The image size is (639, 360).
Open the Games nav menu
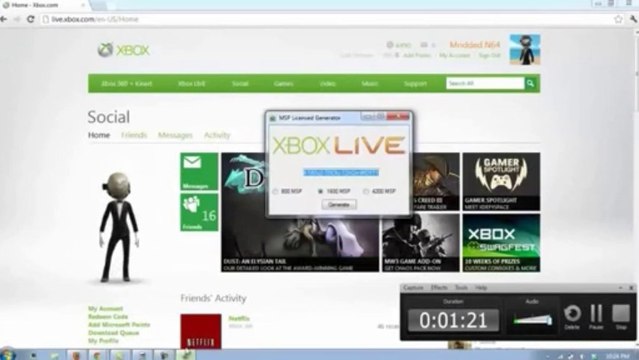click(283, 84)
